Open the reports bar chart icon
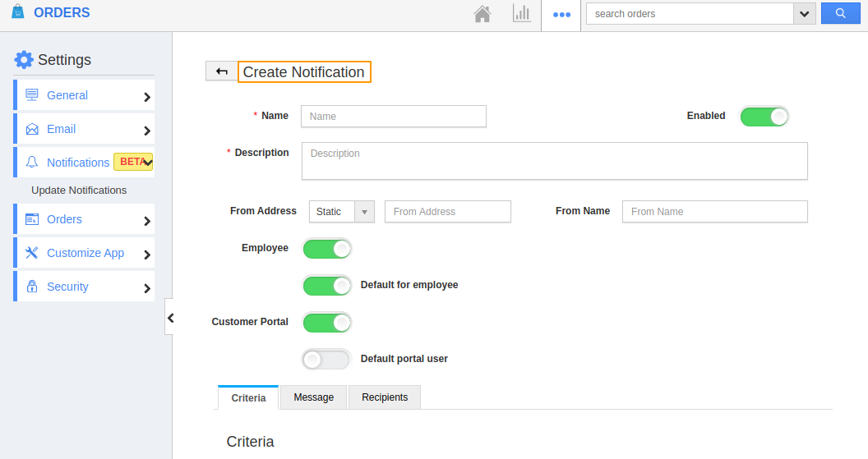868x459 pixels. click(x=522, y=14)
